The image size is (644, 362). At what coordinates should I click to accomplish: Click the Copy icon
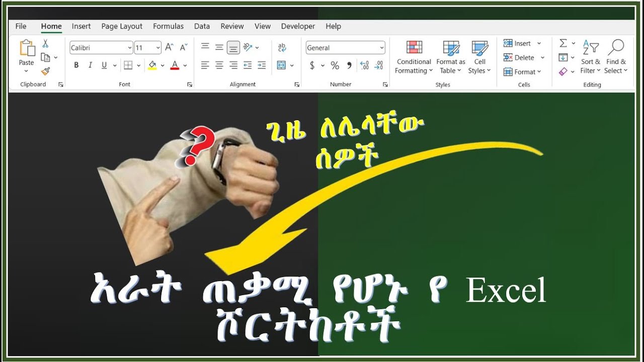(45, 57)
